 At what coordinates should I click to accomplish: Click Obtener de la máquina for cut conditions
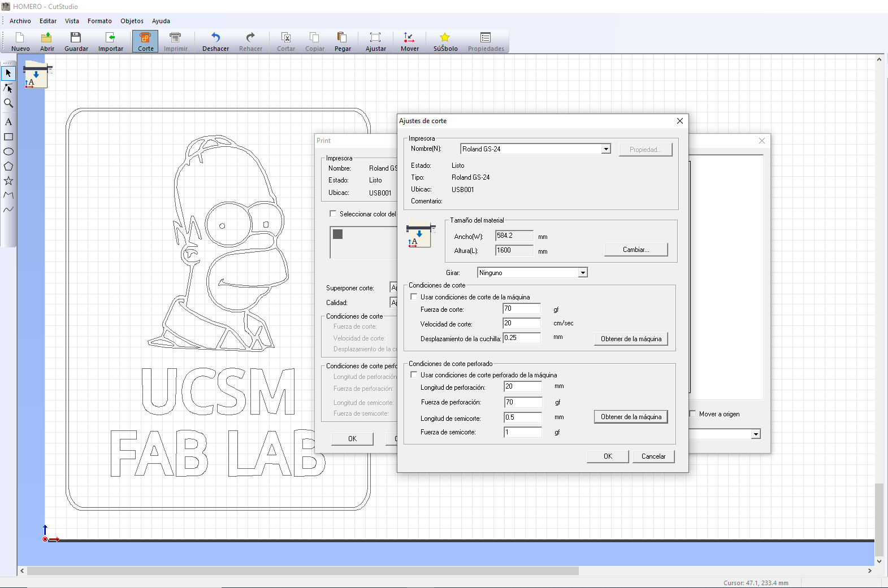(631, 339)
